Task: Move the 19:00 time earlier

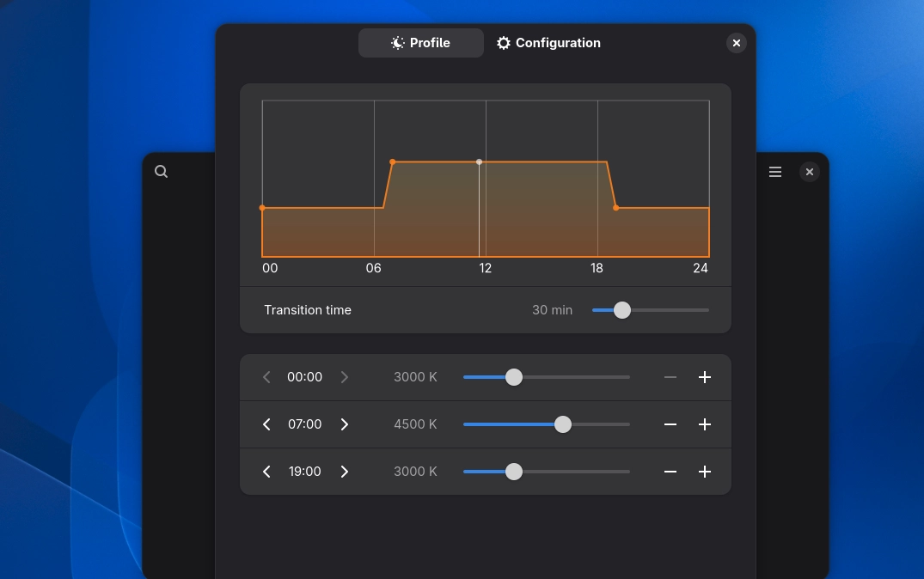Action: pyautogui.click(x=266, y=472)
